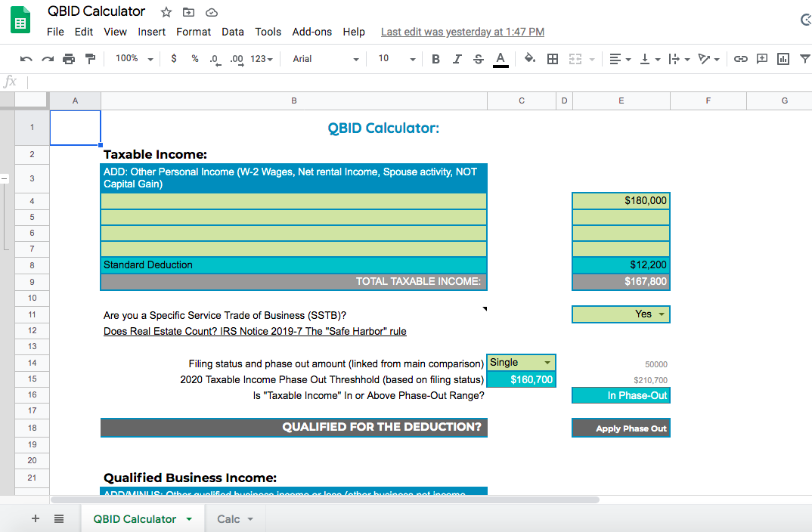812x532 pixels.
Task: Toggle italic formatting
Action: tap(457, 59)
